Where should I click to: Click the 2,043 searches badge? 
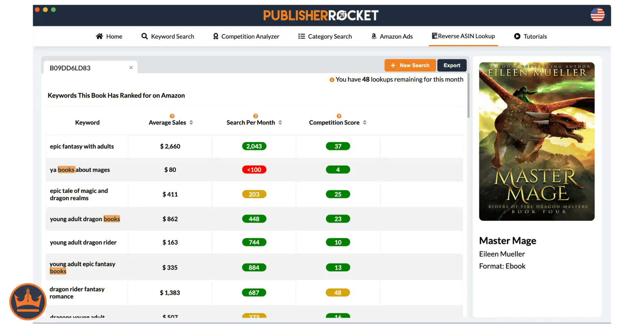254,146
